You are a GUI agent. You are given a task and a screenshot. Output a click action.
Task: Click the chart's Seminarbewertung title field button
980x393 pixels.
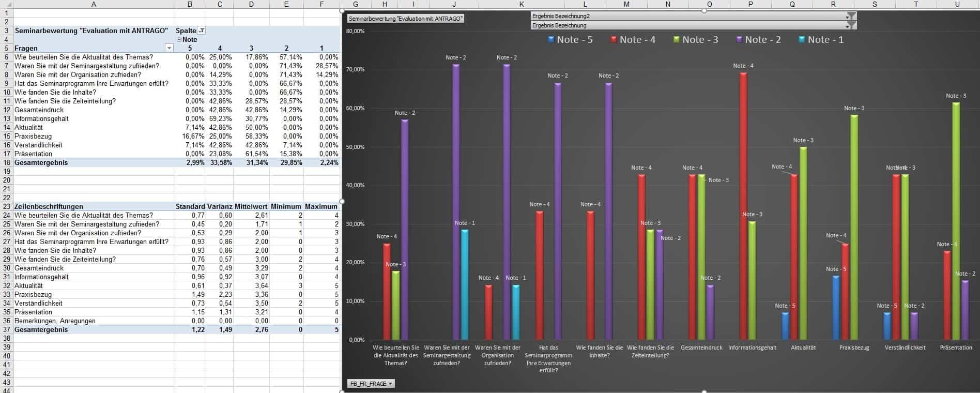[406, 19]
